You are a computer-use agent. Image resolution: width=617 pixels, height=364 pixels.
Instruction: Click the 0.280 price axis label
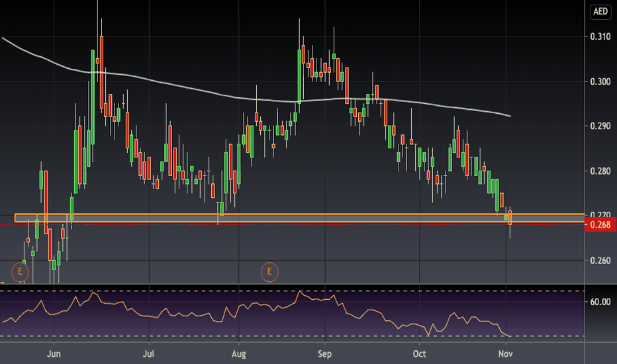600,171
